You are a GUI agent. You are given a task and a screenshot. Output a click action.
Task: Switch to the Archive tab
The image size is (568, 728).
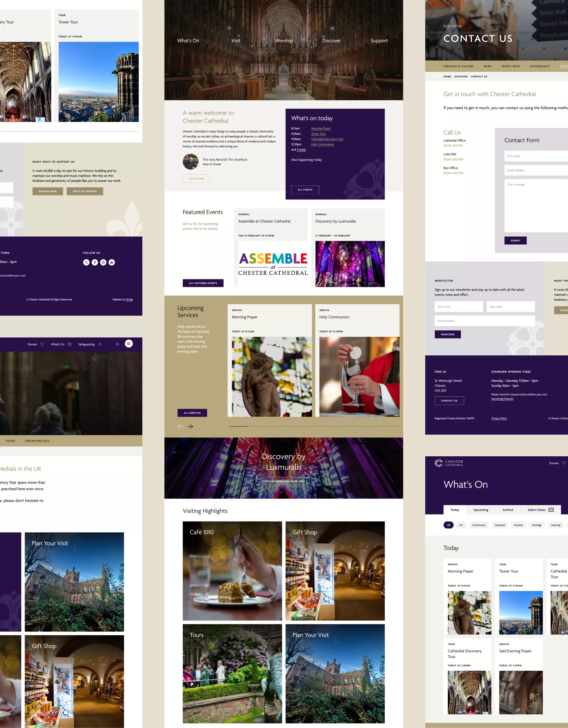pyautogui.click(x=508, y=510)
